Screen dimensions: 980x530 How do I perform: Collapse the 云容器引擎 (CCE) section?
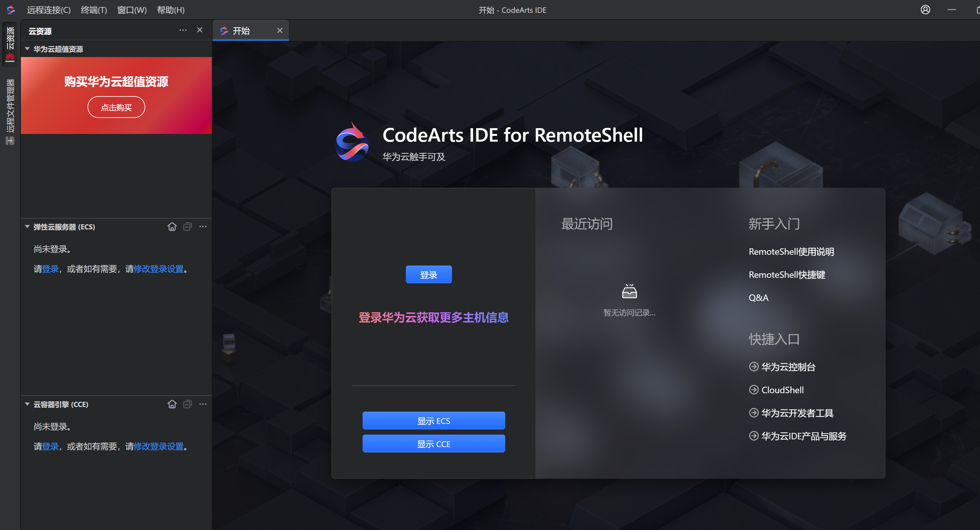[27, 404]
